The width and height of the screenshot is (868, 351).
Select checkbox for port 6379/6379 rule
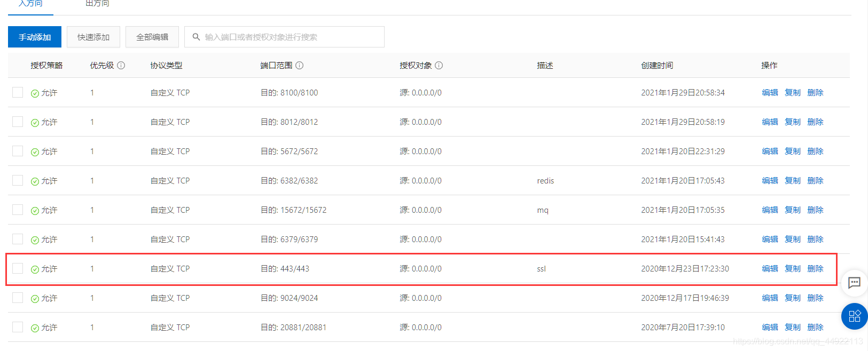[x=18, y=239]
